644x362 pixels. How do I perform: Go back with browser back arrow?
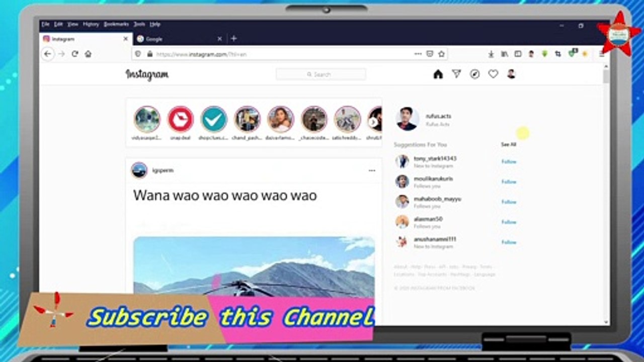tap(47, 54)
